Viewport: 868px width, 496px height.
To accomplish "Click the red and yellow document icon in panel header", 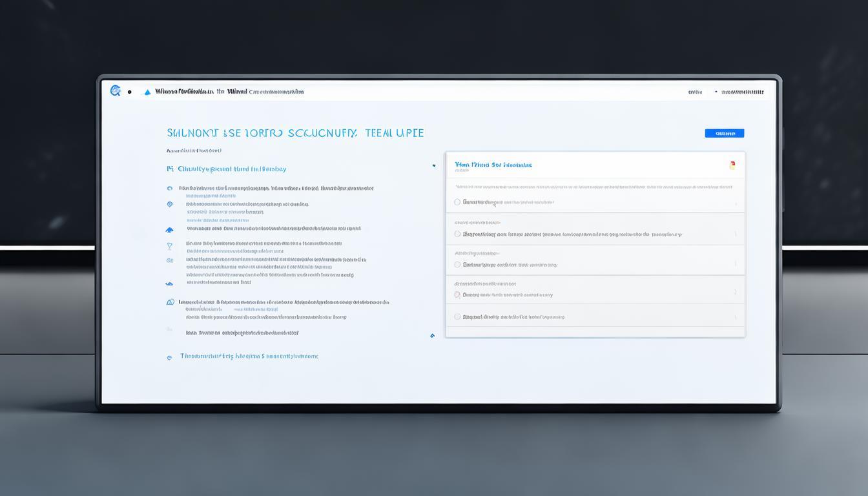I will coord(732,165).
